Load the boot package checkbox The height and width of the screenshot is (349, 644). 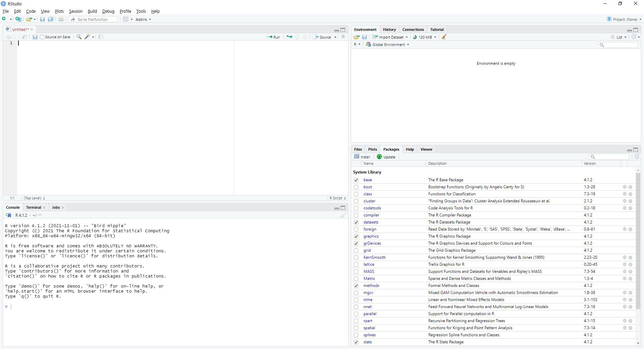tap(356, 187)
